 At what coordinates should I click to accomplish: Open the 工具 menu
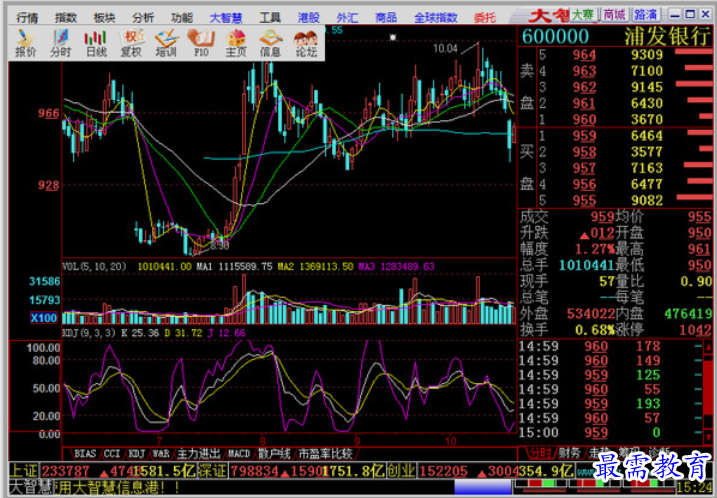pos(270,17)
